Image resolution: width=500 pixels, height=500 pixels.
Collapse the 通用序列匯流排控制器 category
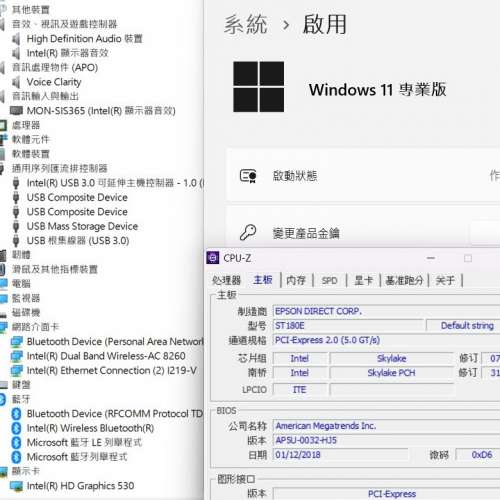coord(60,168)
